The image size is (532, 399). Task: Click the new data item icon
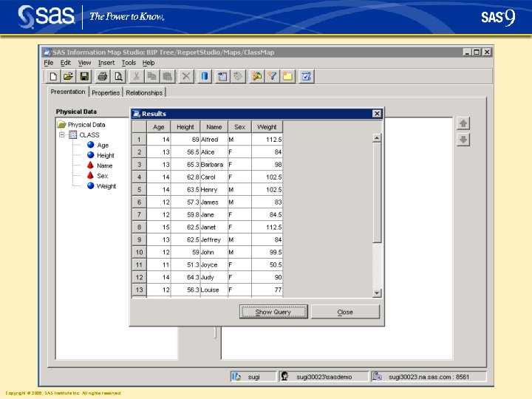coord(256,76)
